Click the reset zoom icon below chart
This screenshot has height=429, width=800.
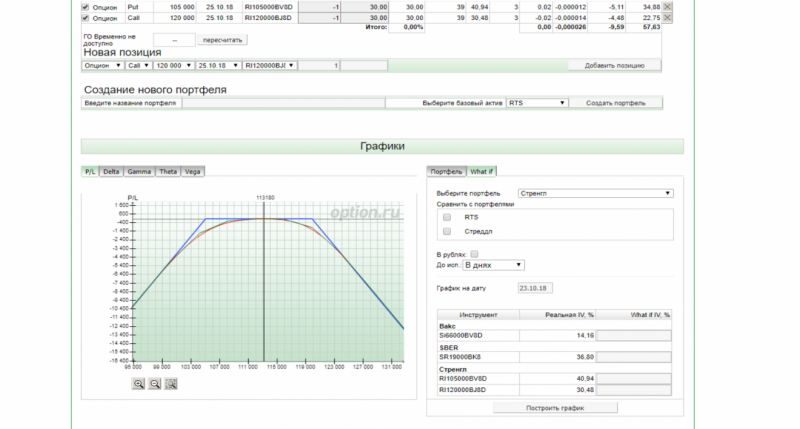[171, 384]
